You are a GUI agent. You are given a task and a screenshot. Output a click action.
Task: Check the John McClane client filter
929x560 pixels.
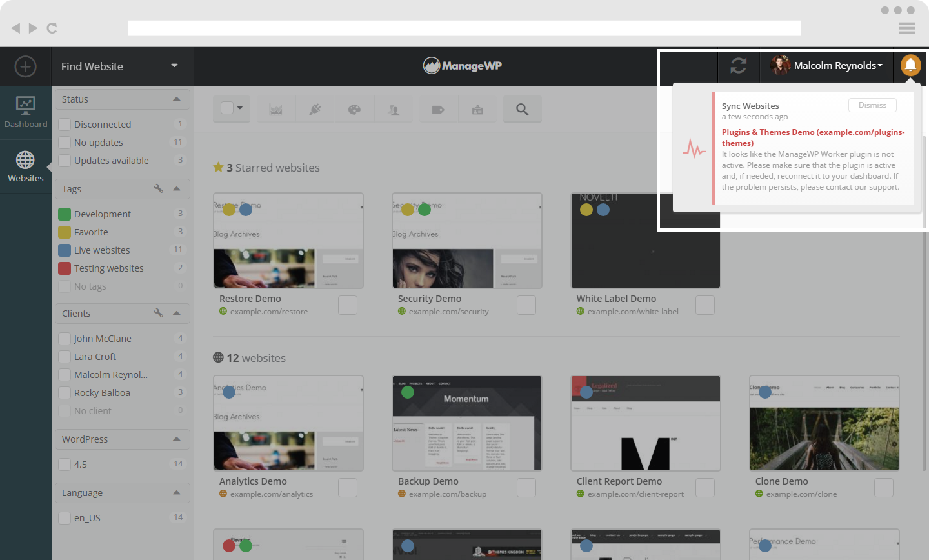point(65,339)
